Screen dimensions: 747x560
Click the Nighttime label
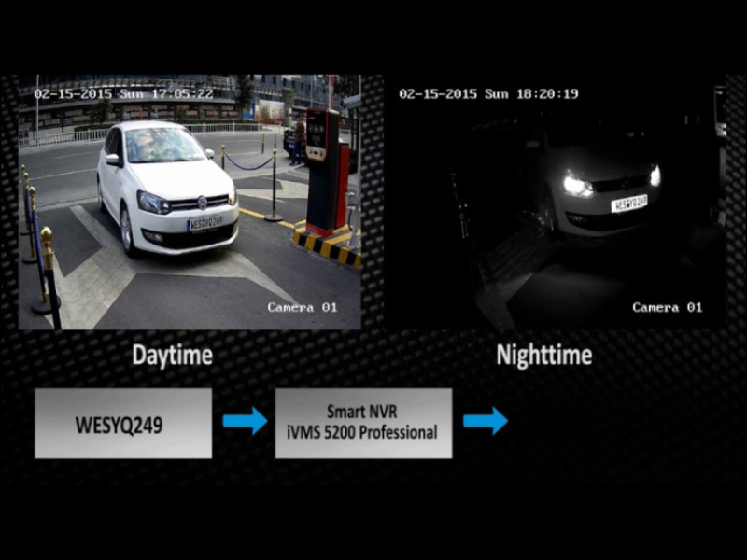click(544, 356)
